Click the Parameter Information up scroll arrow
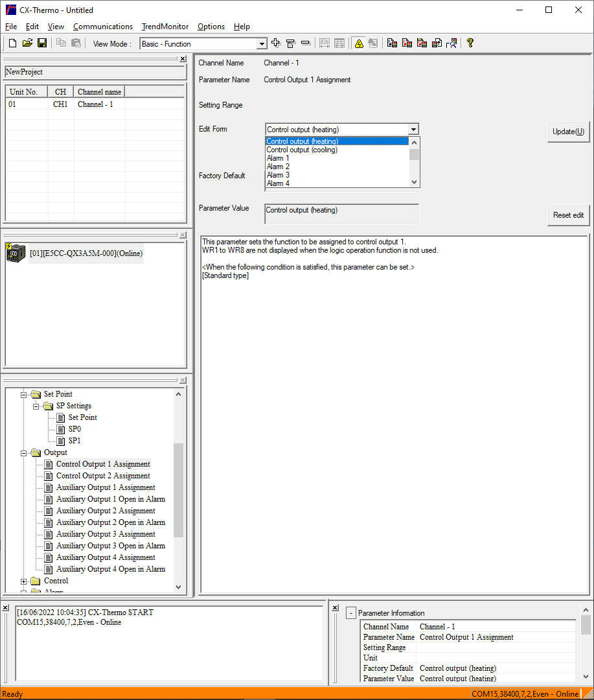594x700 pixels. [x=586, y=610]
